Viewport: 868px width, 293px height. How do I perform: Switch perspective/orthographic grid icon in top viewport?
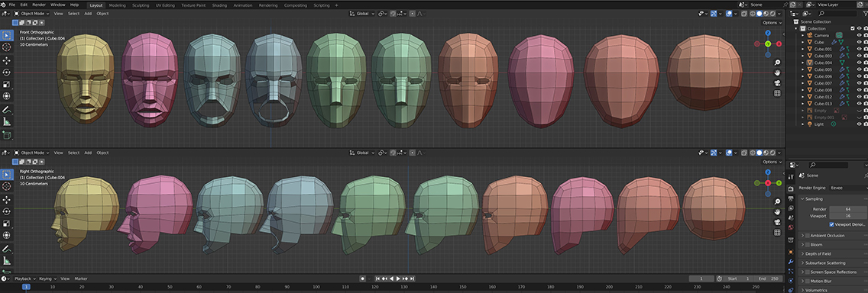coord(777,93)
